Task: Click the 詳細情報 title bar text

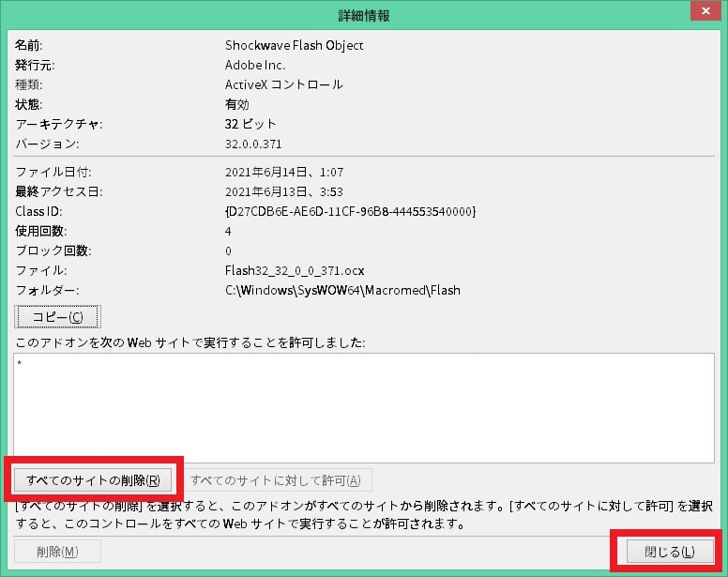Action: [364, 16]
